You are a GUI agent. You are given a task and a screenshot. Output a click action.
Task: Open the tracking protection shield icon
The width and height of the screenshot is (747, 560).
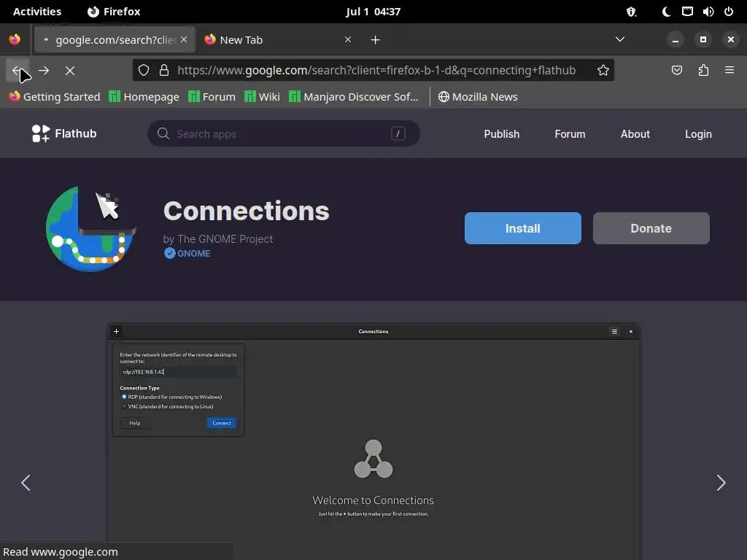pyautogui.click(x=144, y=71)
